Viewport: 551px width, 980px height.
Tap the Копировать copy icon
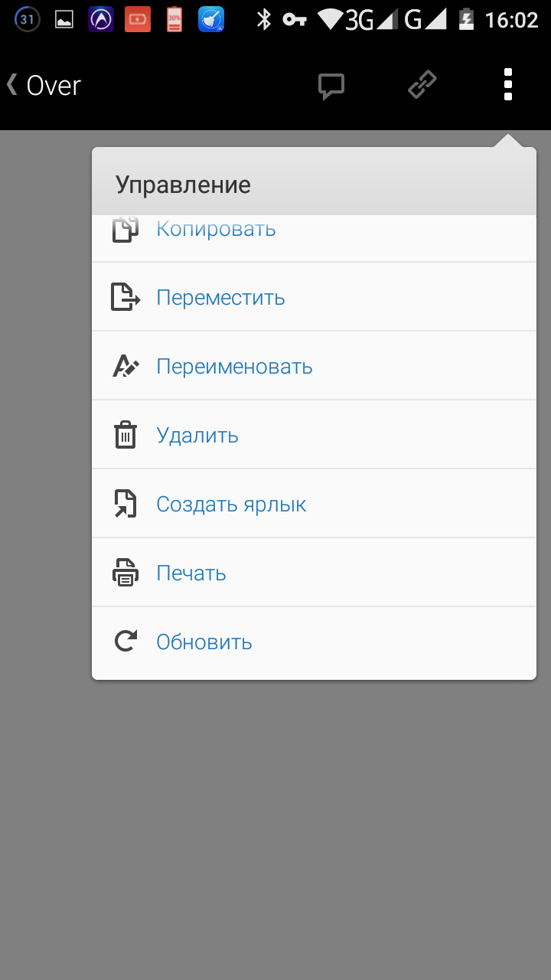tap(126, 230)
